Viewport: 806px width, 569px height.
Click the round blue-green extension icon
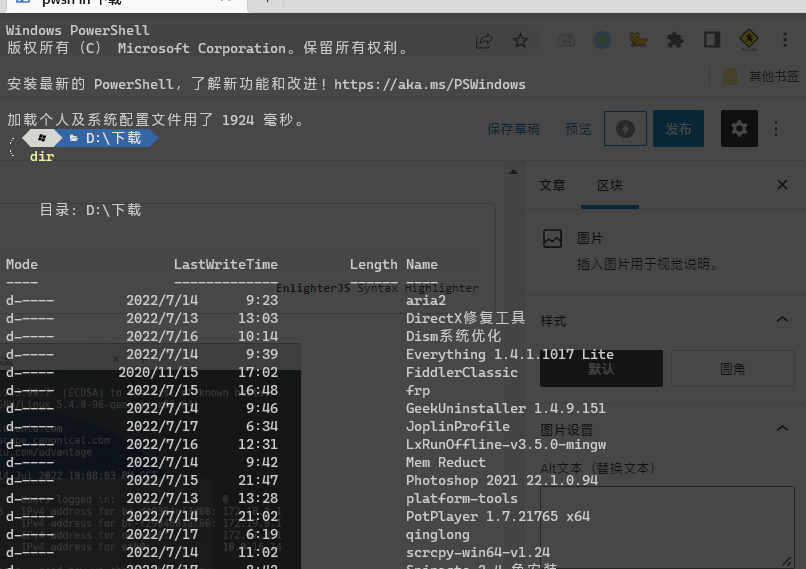(x=602, y=40)
